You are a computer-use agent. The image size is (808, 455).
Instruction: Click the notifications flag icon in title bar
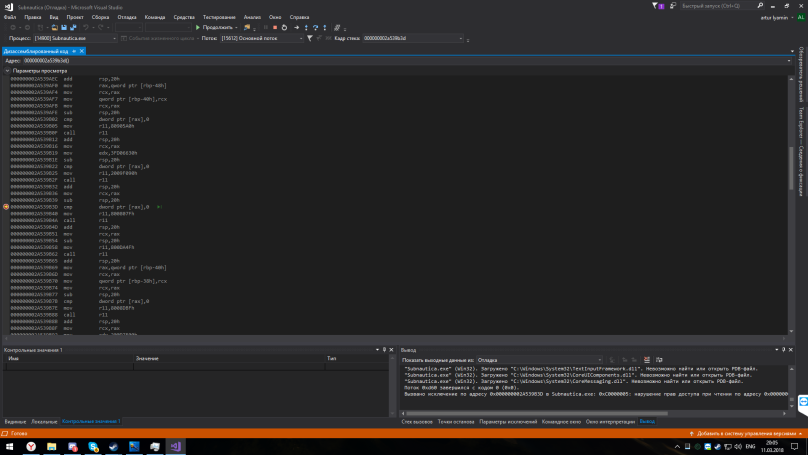(657, 6)
